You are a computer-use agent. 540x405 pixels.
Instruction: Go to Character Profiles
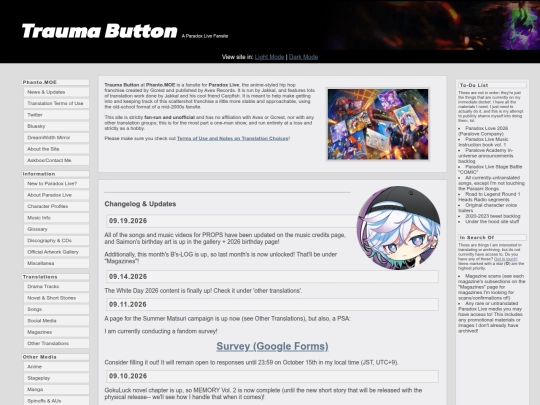(56, 206)
